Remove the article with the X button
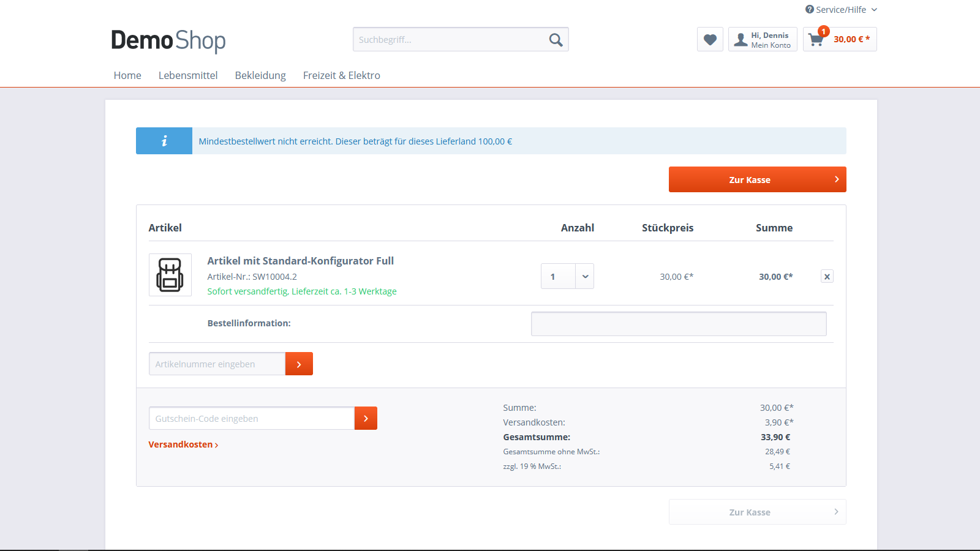Viewport: 980px width, 551px height. [827, 276]
